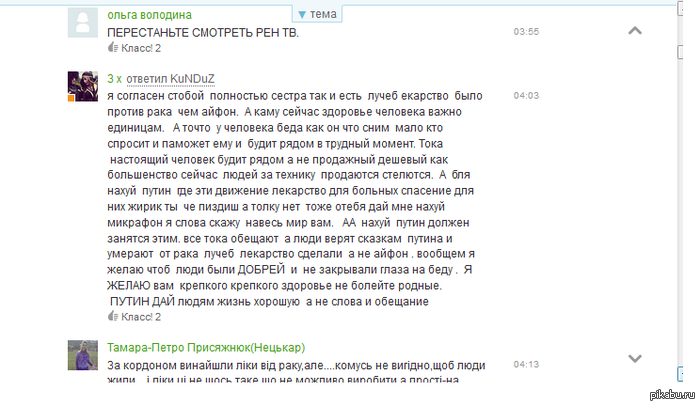
Task: Expand the тема dropdown tab
Action: (317, 14)
